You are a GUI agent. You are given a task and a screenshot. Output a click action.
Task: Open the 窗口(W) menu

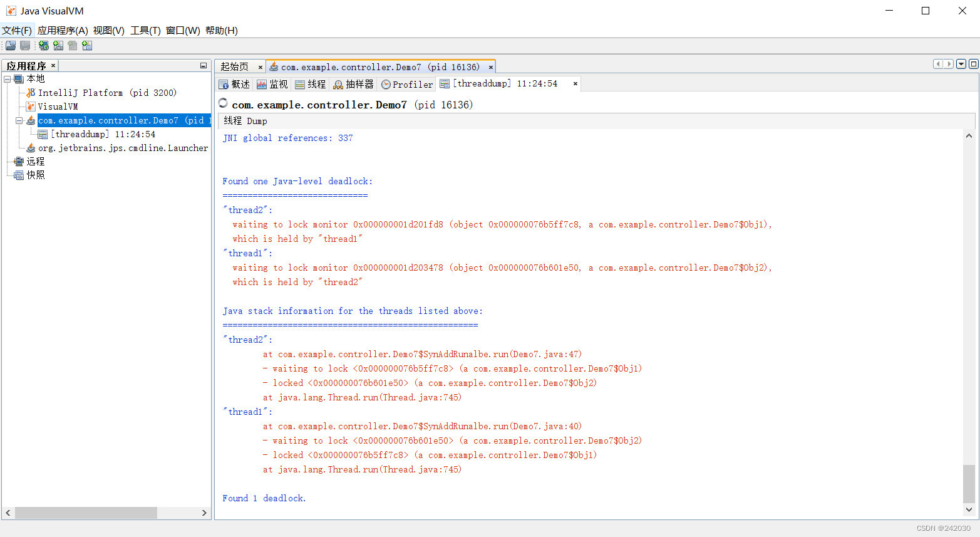[x=183, y=31]
